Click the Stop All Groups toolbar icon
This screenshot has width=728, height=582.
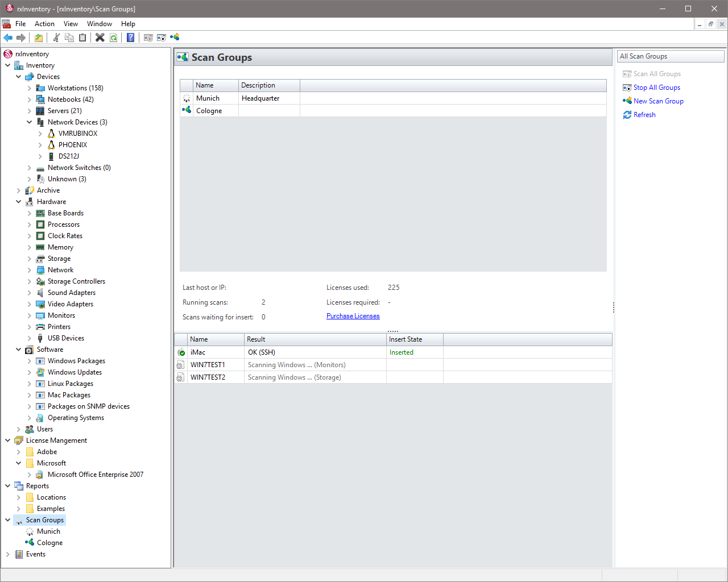(162, 38)
